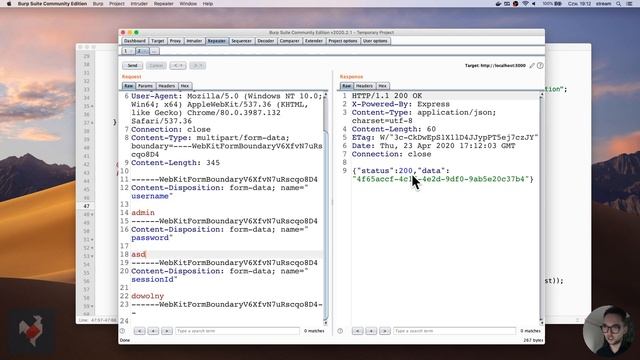The height and width of the screenshot is (360, 640).
Task: Show Response Raw view
Action: tap(347, 86)
